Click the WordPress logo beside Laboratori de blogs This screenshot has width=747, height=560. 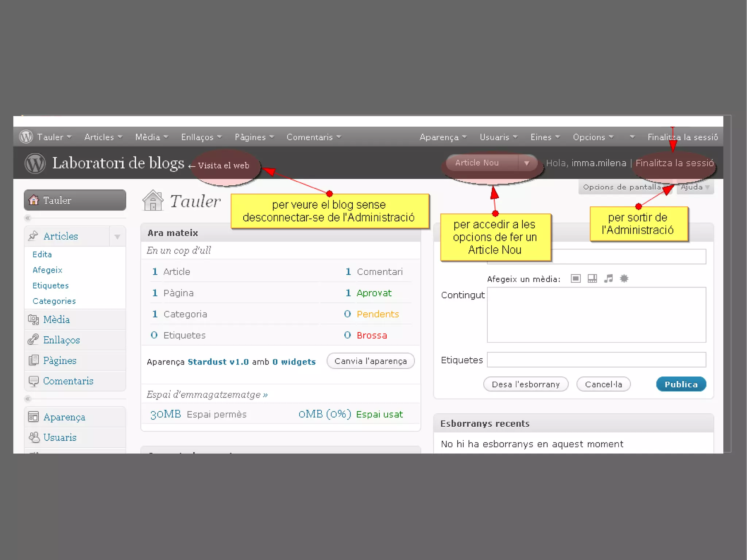(35, 163)
